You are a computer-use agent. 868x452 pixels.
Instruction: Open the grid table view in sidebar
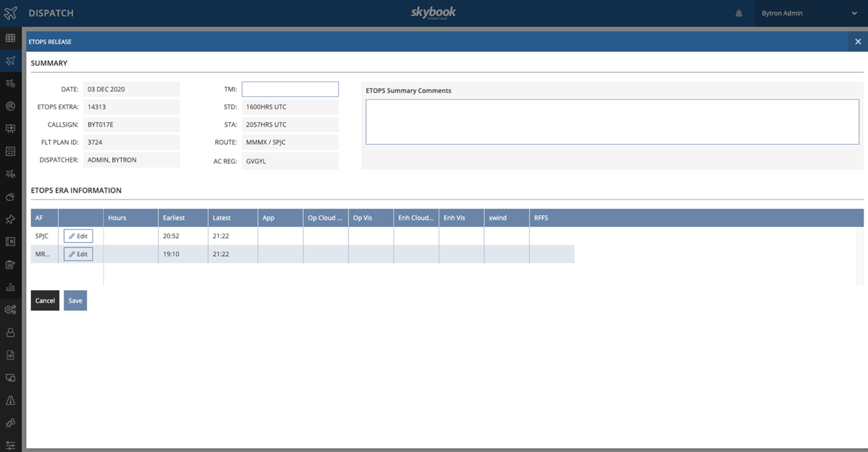11,38
